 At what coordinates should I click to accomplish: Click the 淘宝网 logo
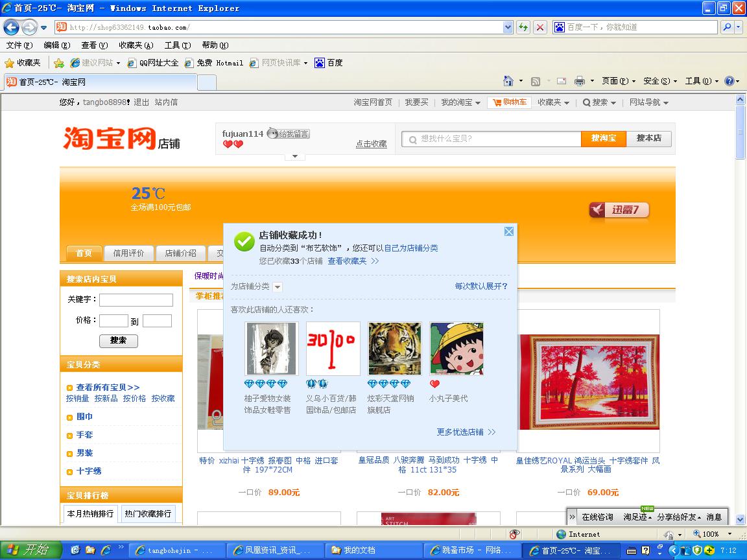click(x=110, y=138)
